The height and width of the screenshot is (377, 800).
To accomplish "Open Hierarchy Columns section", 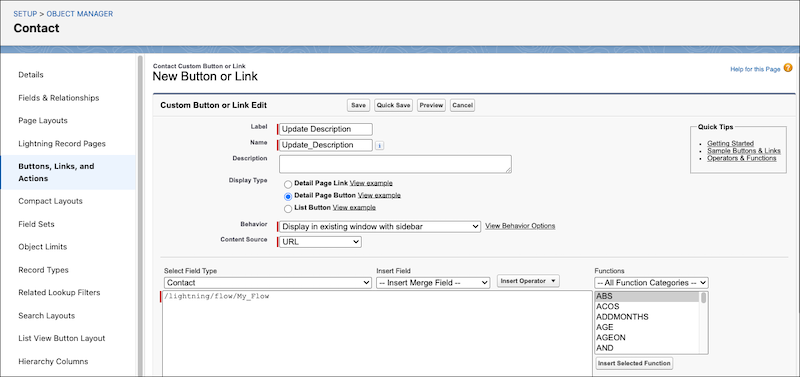I will click(53, 361).
